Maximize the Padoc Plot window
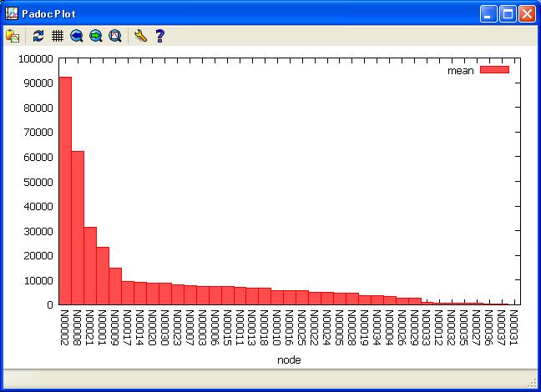The width and height of the screenshot is (541, 392). pos(508,13)
